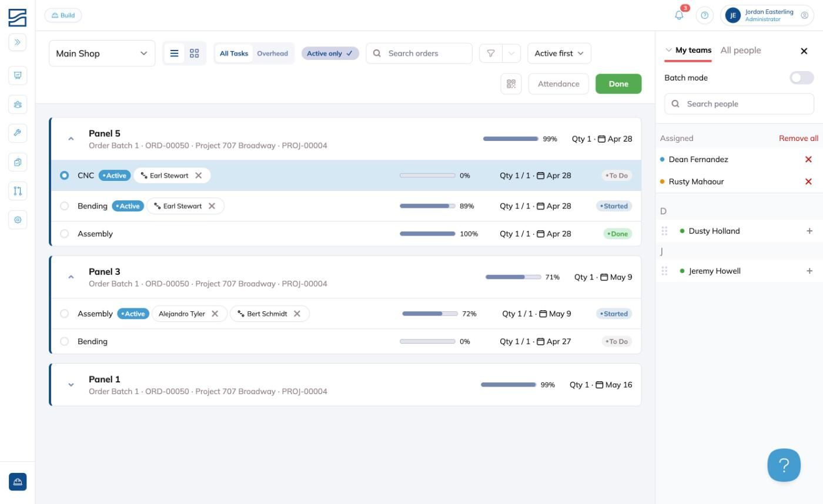
Task: Open the wrench tools sidebar icon
Action: click(18, 133)
